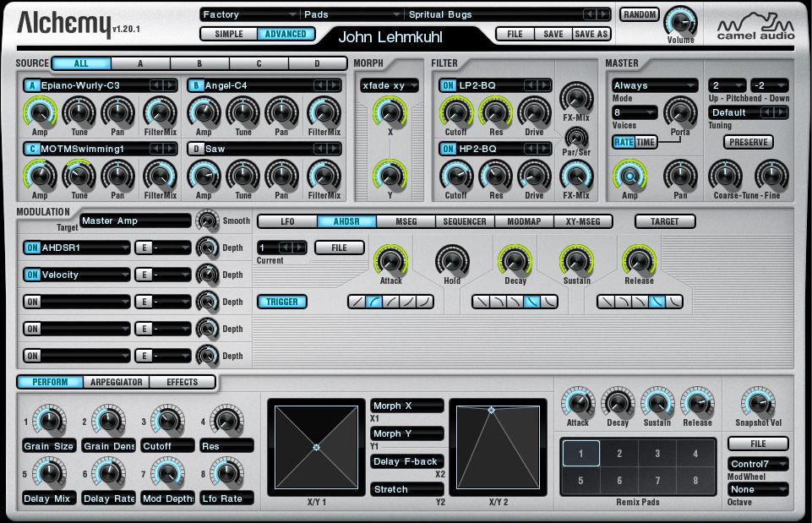The height and width of the screenshot is (523, 812).
Task: Switch to the LFO modulation tab
Action: coord(287,221)
